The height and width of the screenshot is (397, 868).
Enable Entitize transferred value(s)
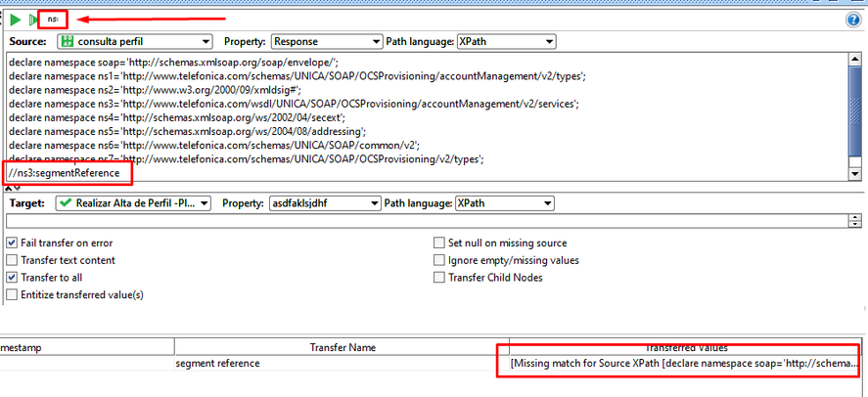point(12,294)
